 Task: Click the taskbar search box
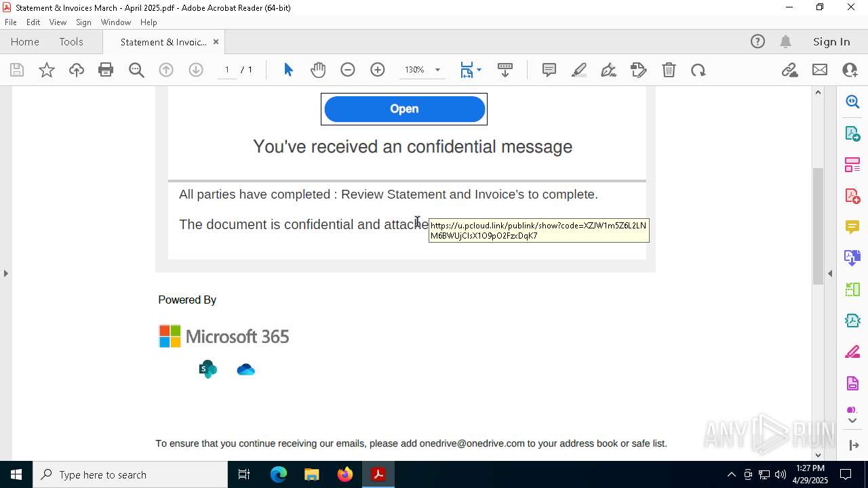point(130,474)
